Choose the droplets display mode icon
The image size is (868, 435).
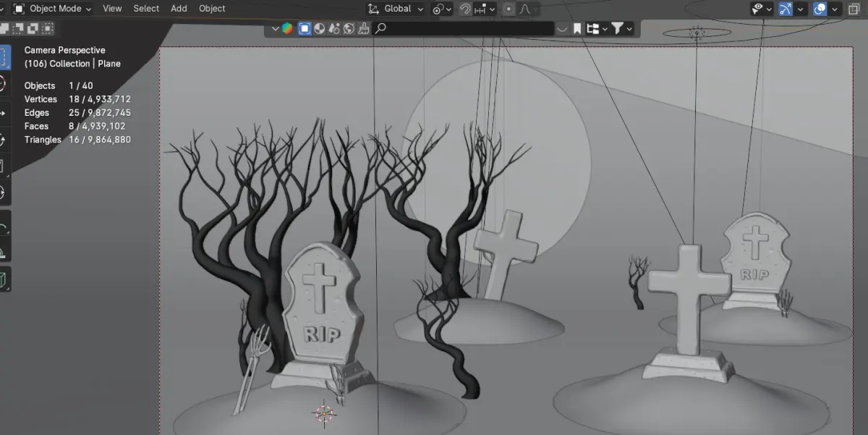pyautogui.click(x=333, y=28)
